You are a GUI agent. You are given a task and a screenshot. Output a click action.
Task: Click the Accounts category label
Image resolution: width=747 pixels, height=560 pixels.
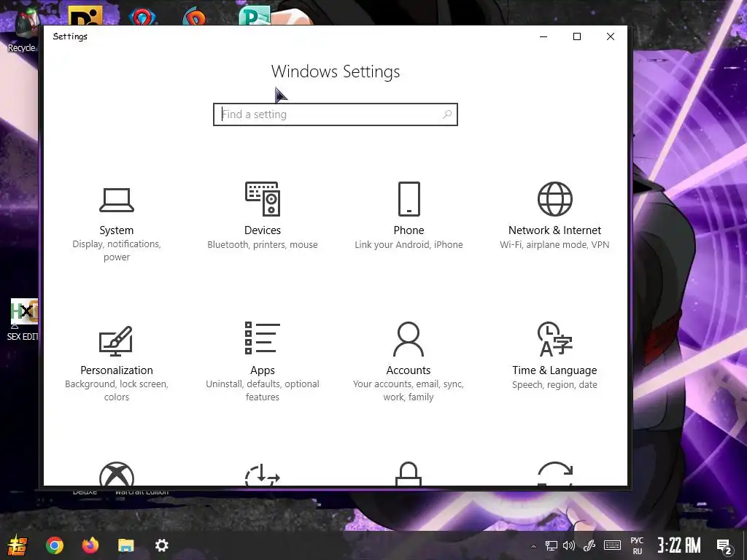click(x=409, y=370)
